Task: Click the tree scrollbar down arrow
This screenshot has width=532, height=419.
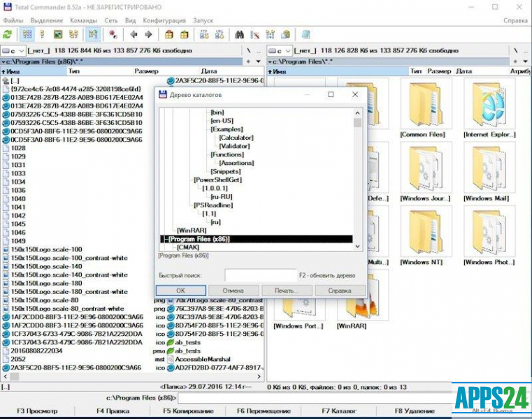Action: pyautogui.click(x=358, y=247)
